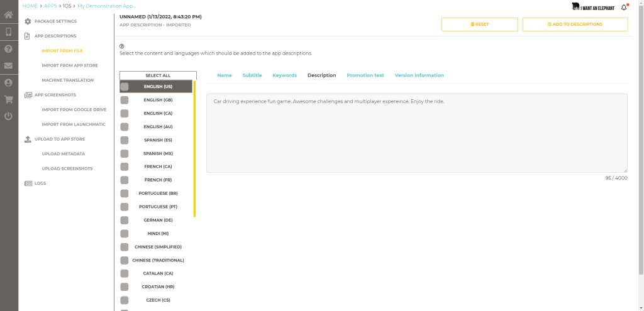Switch to the Subtitle tab
This screenshot has width=644, height=311.
[252, 75]
